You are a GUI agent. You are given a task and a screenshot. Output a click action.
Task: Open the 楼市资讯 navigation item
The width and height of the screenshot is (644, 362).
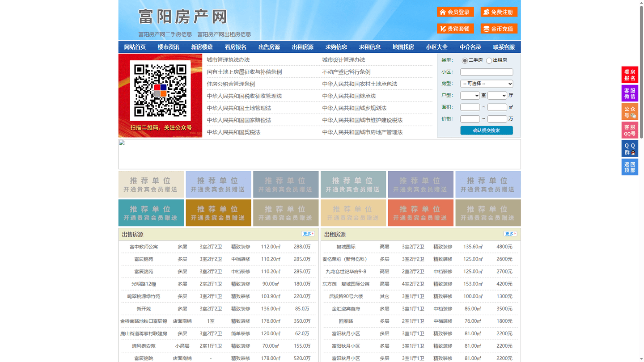point(169,47)
